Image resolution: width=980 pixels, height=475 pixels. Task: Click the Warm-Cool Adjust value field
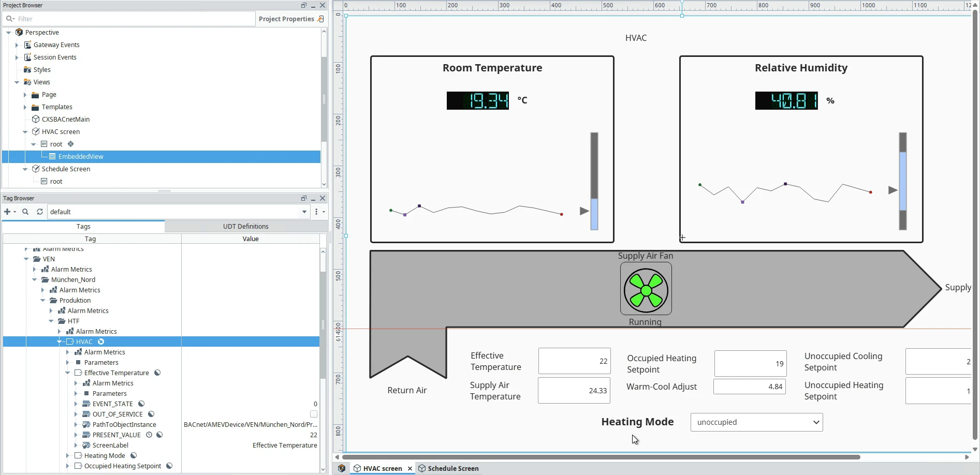750,387
